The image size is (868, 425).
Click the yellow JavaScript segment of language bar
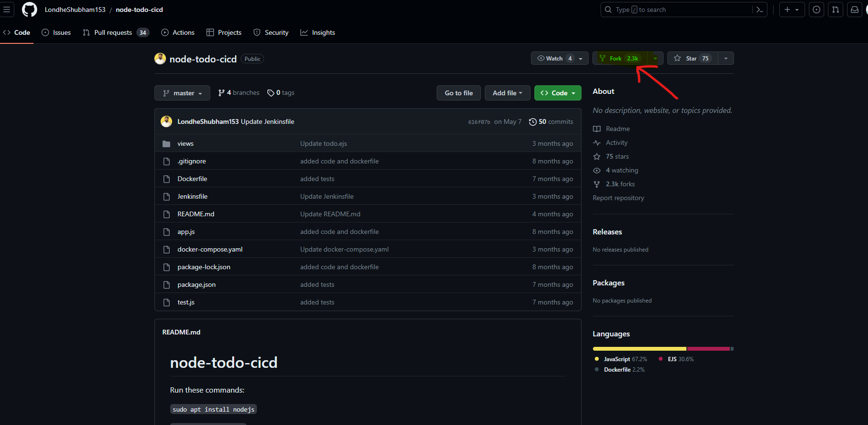coord(639,349)
